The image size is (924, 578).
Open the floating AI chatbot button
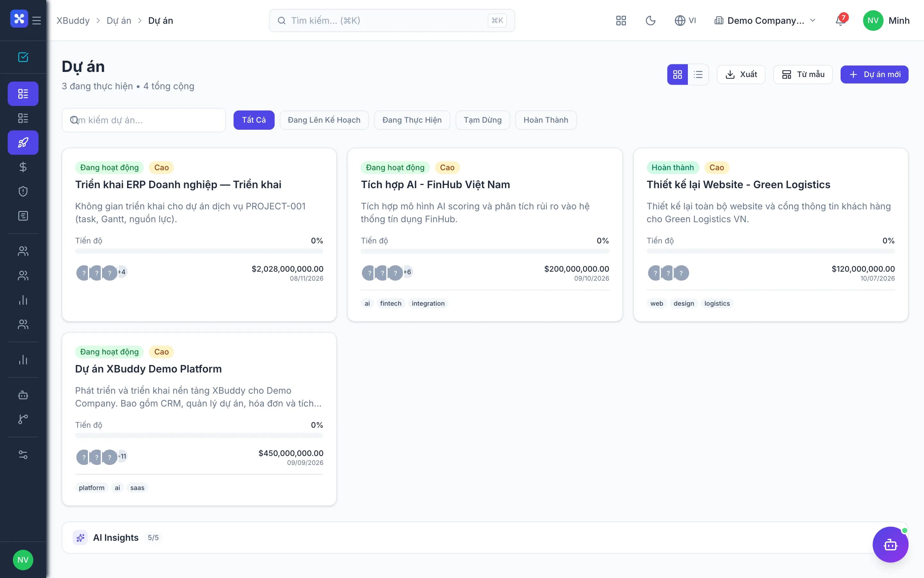890,544
